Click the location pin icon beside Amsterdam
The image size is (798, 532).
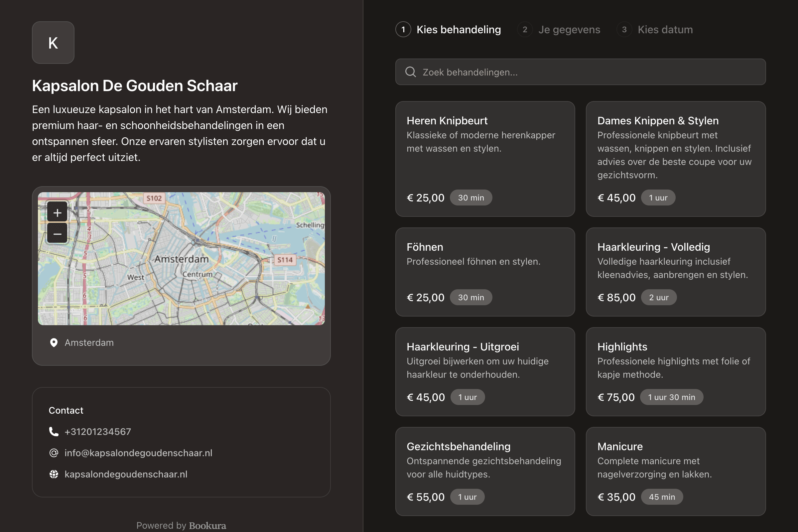54,343
